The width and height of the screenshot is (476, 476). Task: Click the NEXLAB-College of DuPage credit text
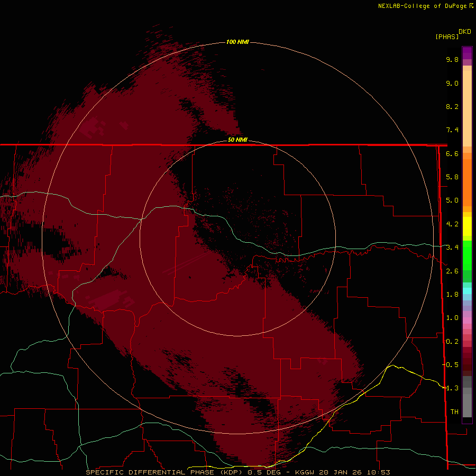[x=422, y=6]
